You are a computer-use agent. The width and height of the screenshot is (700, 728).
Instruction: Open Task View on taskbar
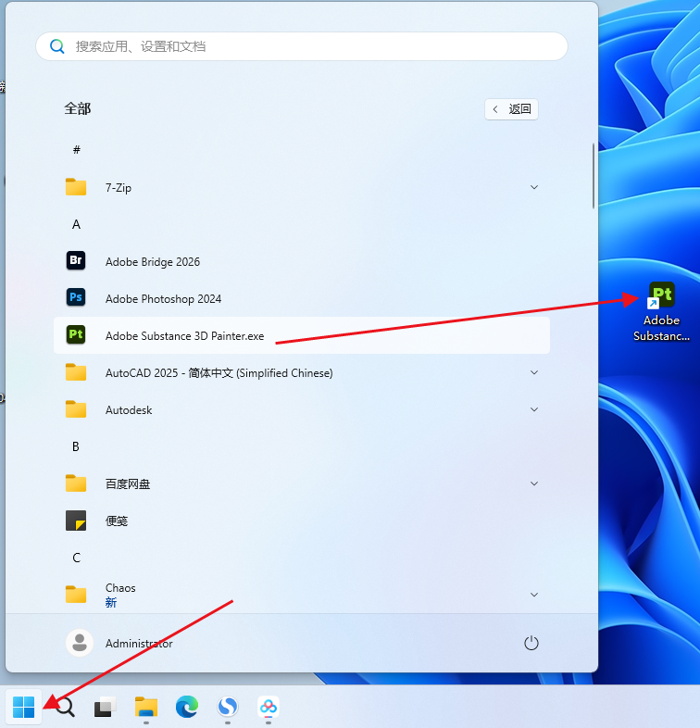click(x=105, y=707)
